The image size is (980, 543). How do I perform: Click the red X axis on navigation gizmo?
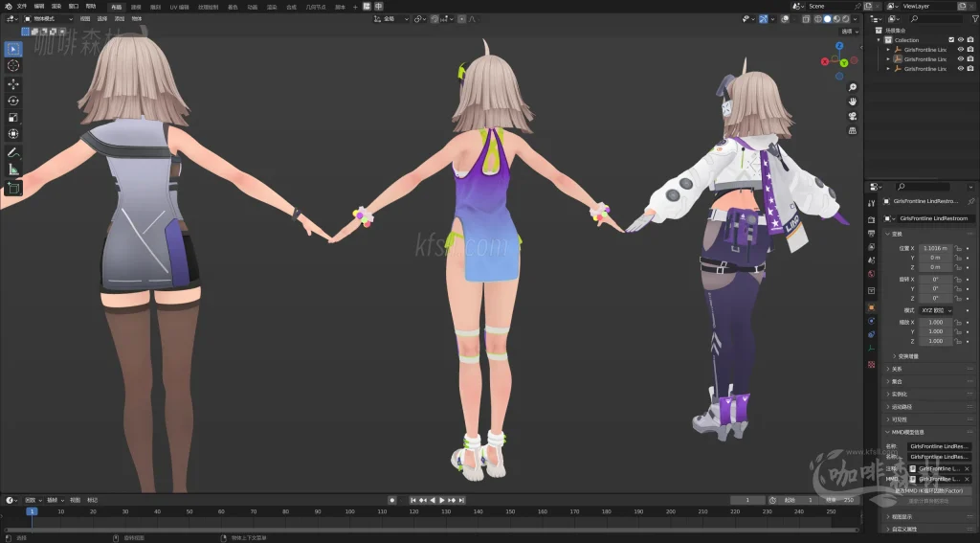(825, 61)
